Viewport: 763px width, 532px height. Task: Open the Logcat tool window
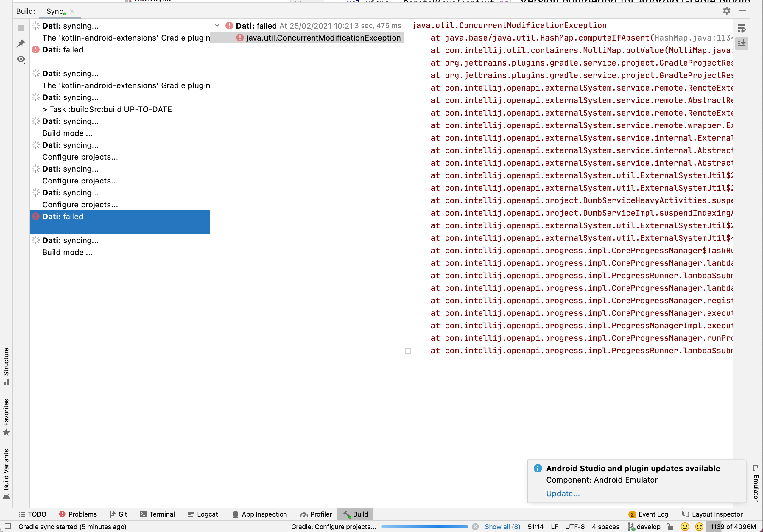click(x=203, y=514)
